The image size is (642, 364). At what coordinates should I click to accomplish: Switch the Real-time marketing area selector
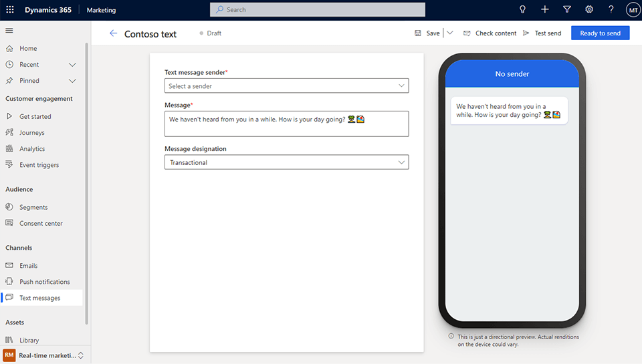(x=81, y=355)
